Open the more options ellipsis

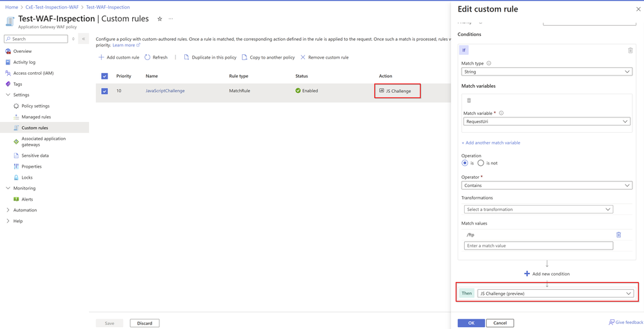click(171, 19)
